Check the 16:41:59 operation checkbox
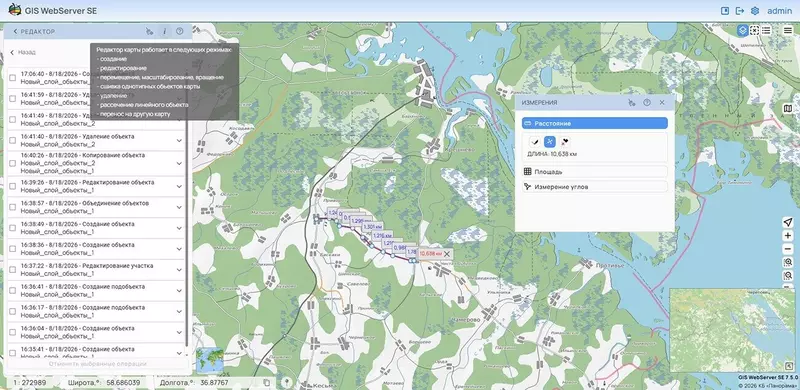Viewport: 800px width, 390px height. 13,99
